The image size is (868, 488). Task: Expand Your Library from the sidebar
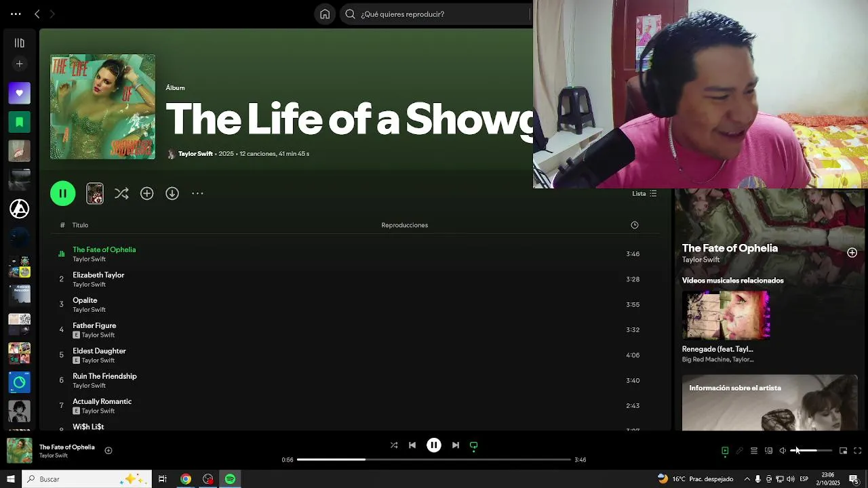[20, 43]
